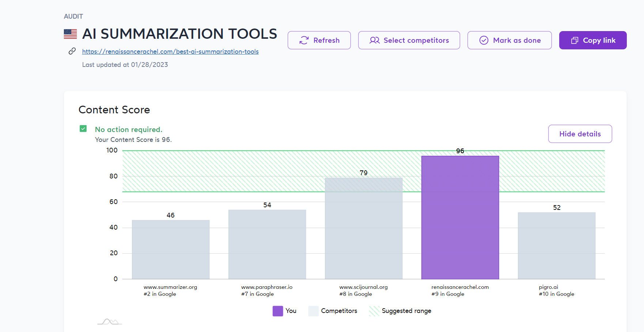Select the purple renaissancerachel.com bar scoring 96
The width and height of the screenshot is (644, 332).
[x=460, y=218]
